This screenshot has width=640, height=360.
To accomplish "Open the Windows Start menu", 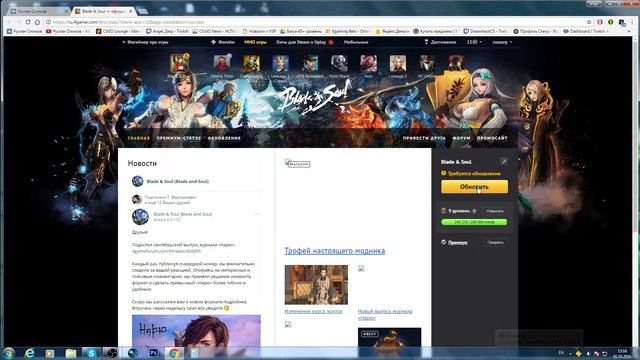I will coord(8,353).
